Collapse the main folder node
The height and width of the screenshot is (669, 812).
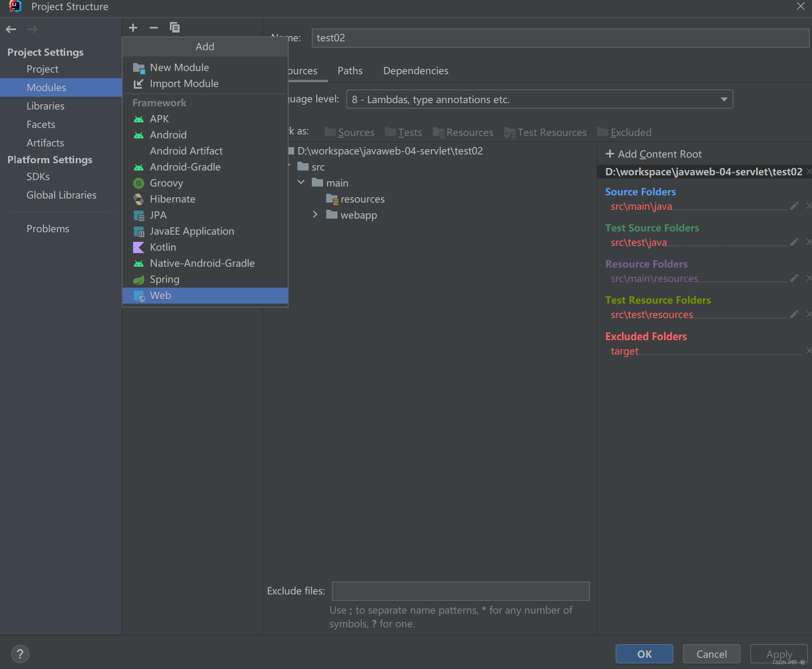[301, 182]
